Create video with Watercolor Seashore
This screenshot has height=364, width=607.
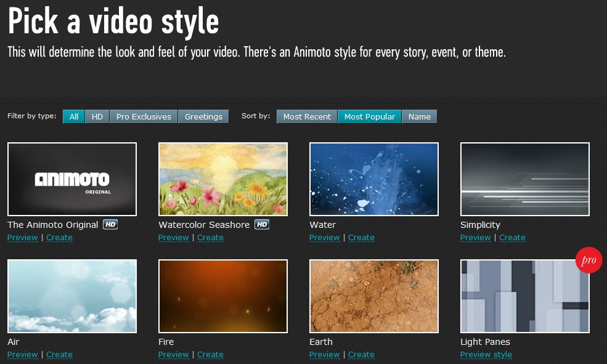pos(211,238)
